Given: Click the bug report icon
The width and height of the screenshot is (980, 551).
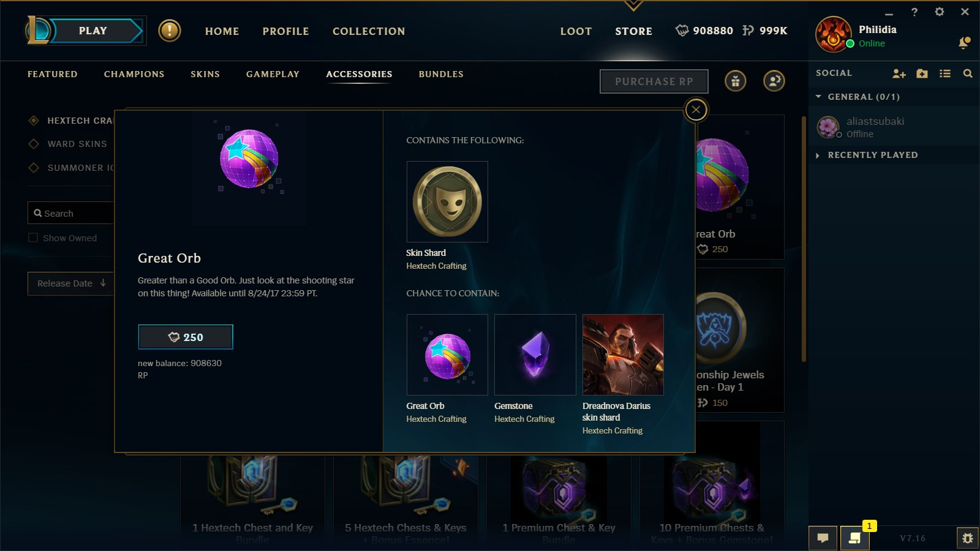Looking at the screenshot, I should point(968,538).
